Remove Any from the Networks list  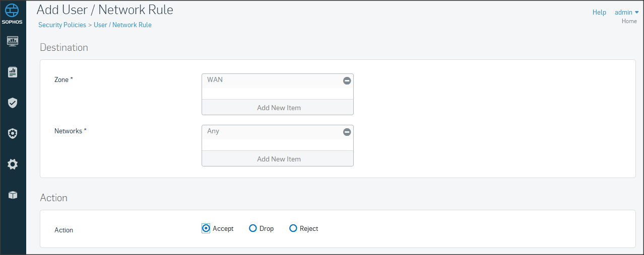347,132
